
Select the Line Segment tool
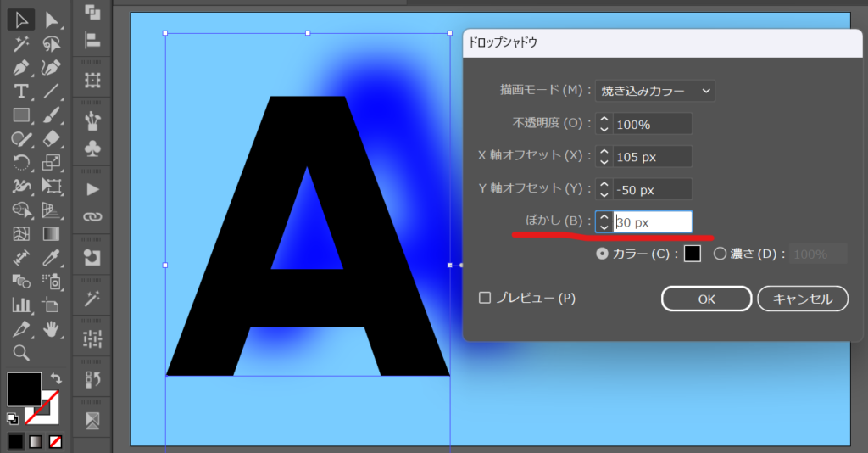pyautogui.click(x=52, y=91)
